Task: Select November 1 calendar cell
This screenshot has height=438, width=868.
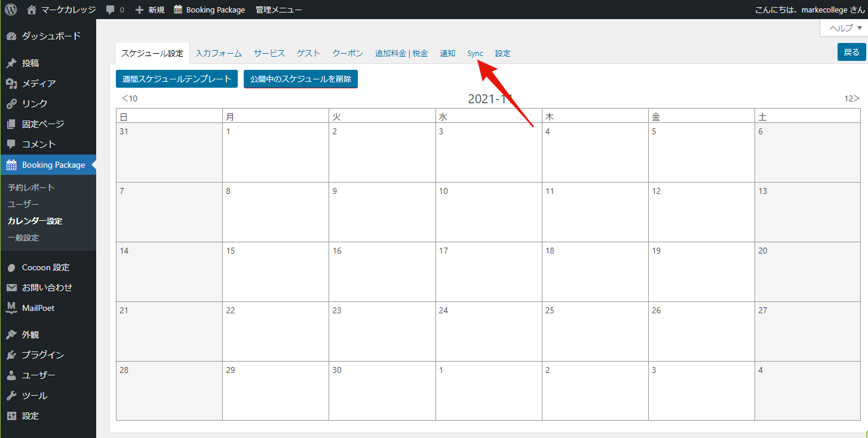Action: (275, 152)
